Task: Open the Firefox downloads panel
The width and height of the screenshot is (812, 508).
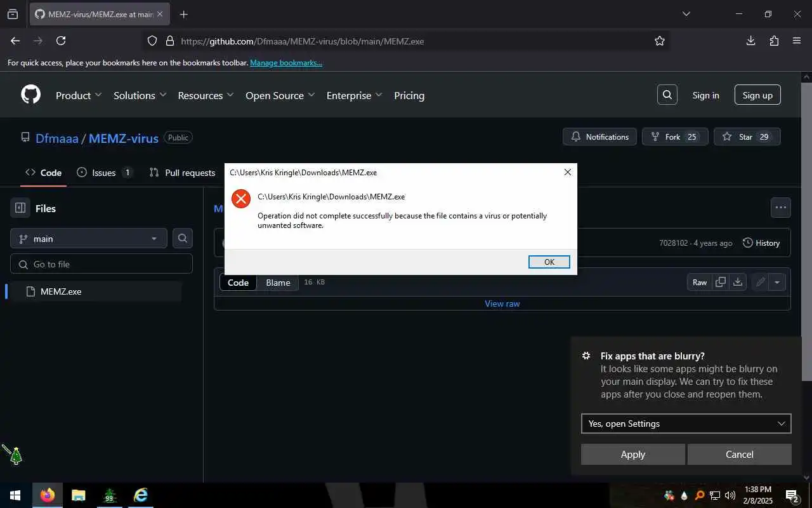Action: click(750, 41)
